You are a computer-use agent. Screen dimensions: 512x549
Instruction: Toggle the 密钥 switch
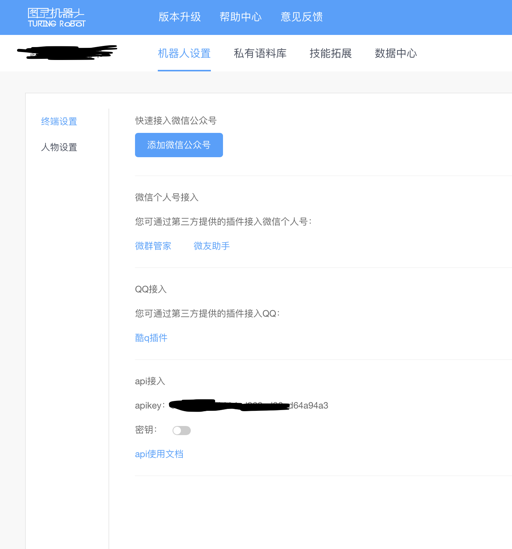(x=181, y=430)
